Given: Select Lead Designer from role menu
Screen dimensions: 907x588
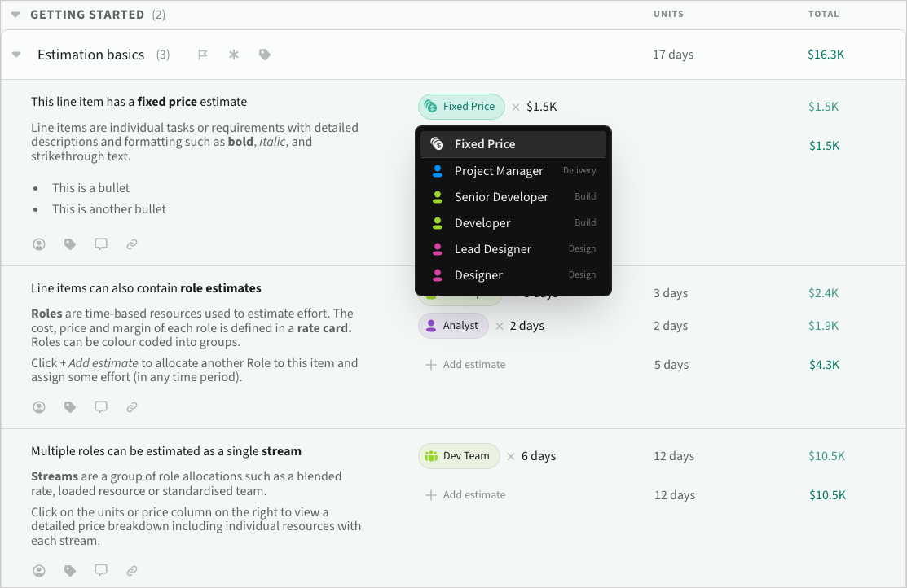Looking at the screenshot, I should [x=492, y=249].
